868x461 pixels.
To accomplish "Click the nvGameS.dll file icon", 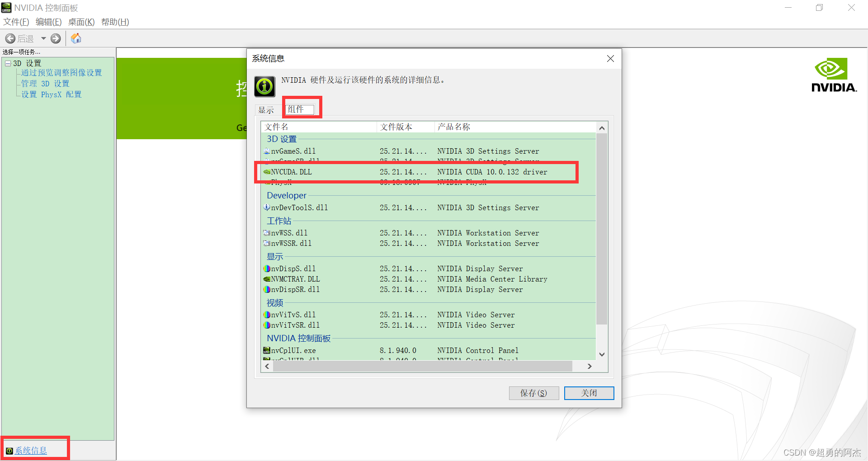I will click(x=267, y=151).
